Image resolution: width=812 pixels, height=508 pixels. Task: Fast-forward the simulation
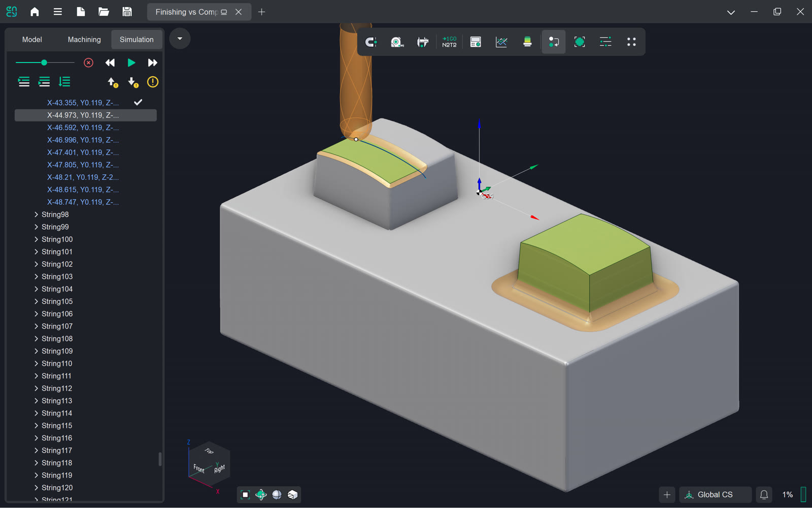coord(152,62)
